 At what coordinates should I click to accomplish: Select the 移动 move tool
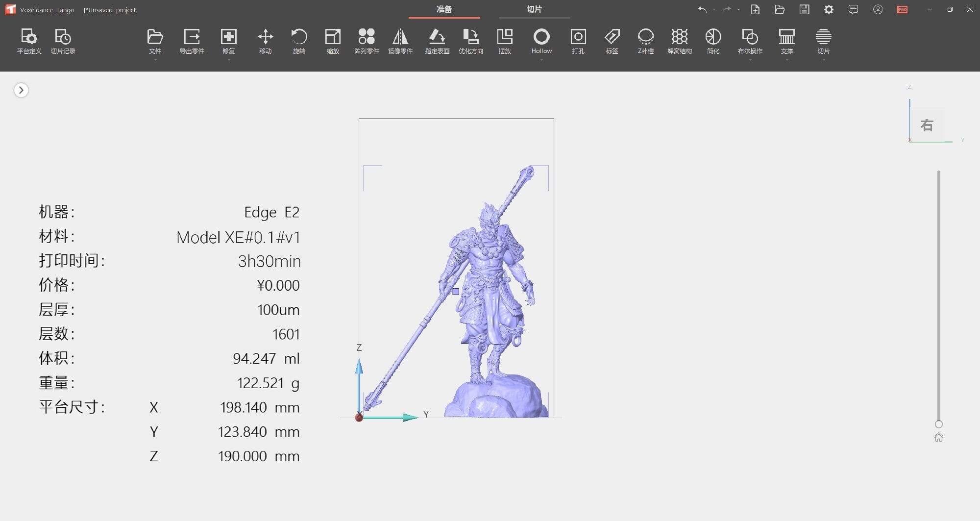265,41
